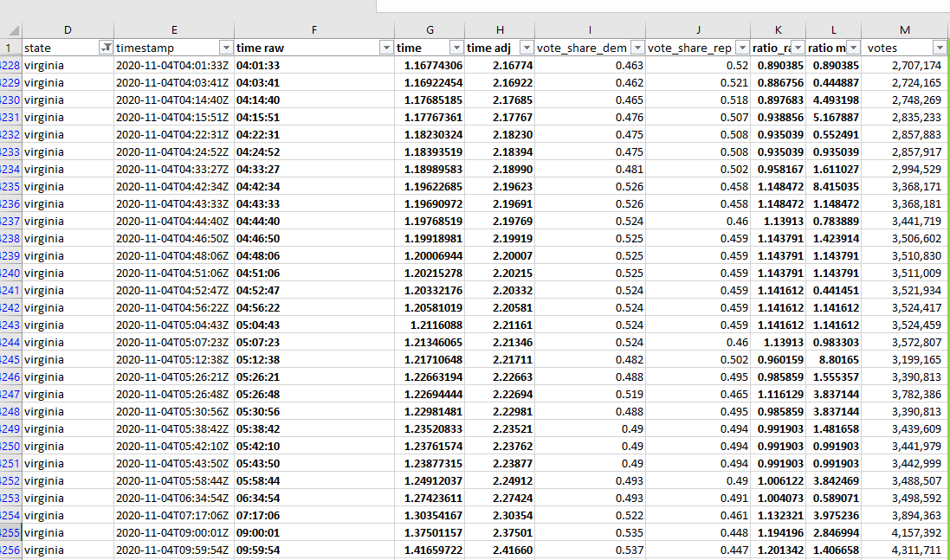Open the vote_share_rep filter dropdown

742,48
